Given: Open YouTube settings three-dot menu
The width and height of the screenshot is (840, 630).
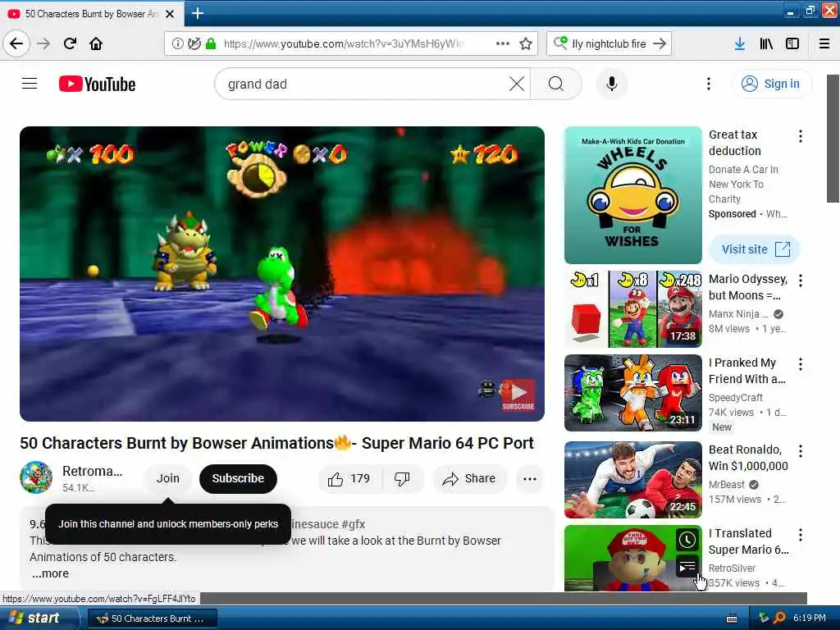Looking at the screenshot, I should [708, 84].
